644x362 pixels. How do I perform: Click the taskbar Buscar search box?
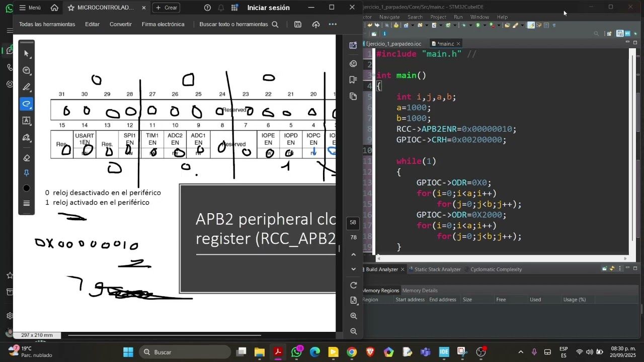pyautogui.click(x=185, y=352)
